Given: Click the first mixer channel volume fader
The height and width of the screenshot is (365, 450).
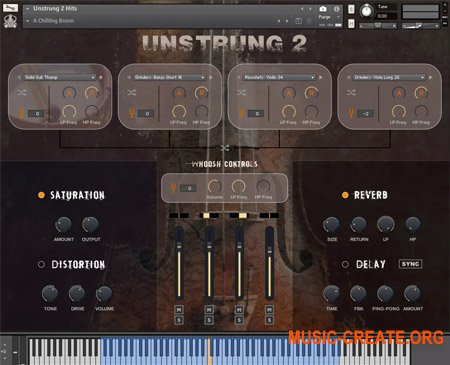Looking at the screenshot, I should click(x=179, y=263).
